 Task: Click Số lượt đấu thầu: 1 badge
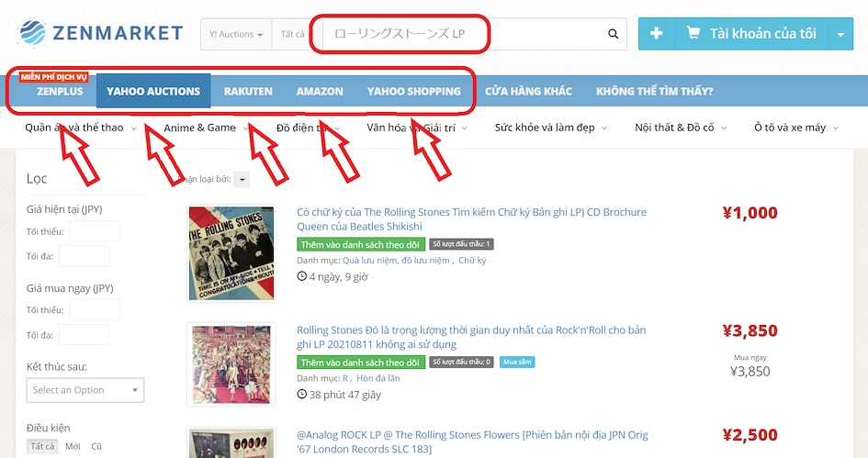(x=461, y=244)
